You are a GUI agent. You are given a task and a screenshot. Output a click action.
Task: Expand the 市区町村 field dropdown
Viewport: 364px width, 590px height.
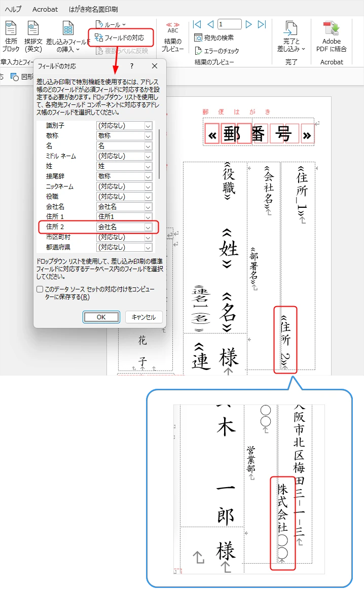coord(148,237)
